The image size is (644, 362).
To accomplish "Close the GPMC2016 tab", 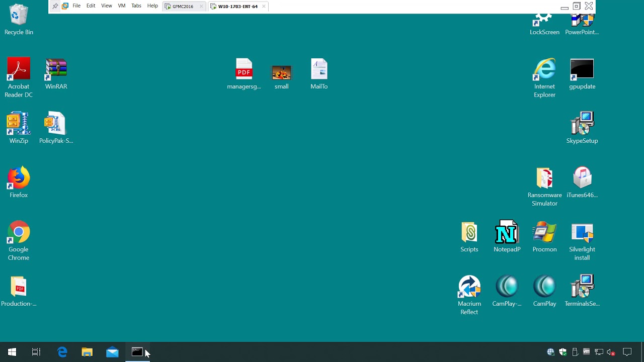I will (x=201, y=7).
